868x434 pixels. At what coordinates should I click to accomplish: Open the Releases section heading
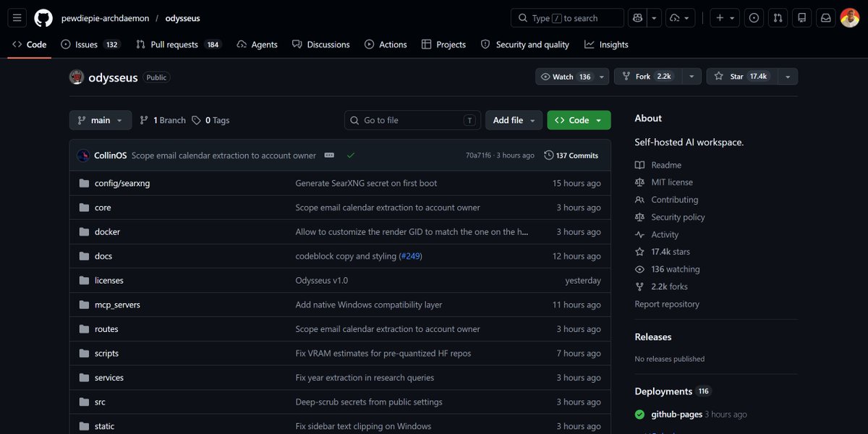click(x=653, y=337)
